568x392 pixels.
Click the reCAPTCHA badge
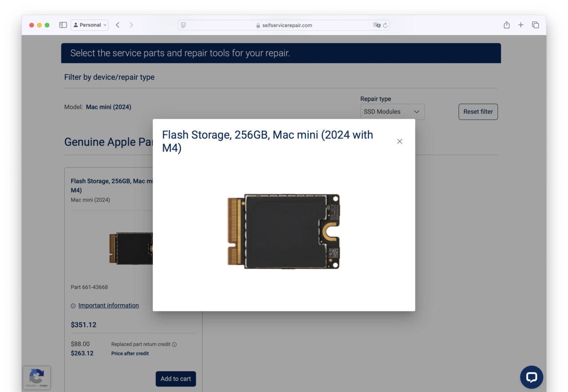tap(37, 378)
